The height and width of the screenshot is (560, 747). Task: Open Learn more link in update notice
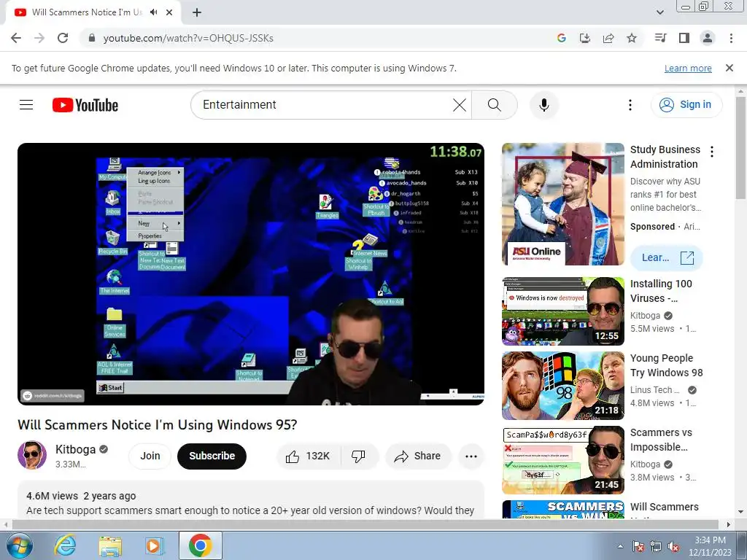pyautogui.click(x=688, y=68)
